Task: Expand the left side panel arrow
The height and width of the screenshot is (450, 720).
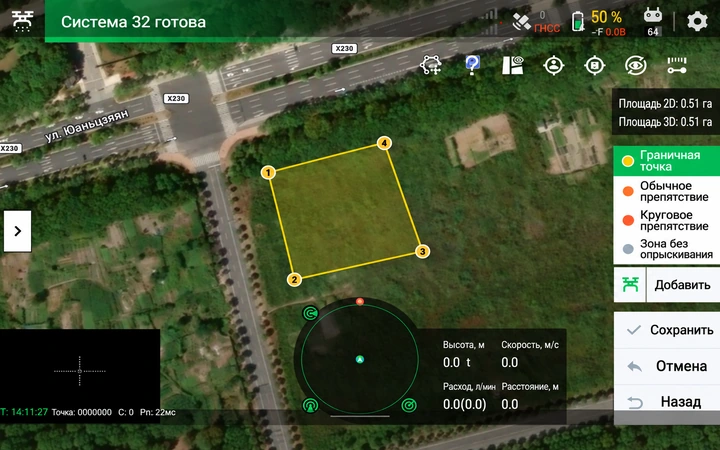Action: tap(17, 231)
